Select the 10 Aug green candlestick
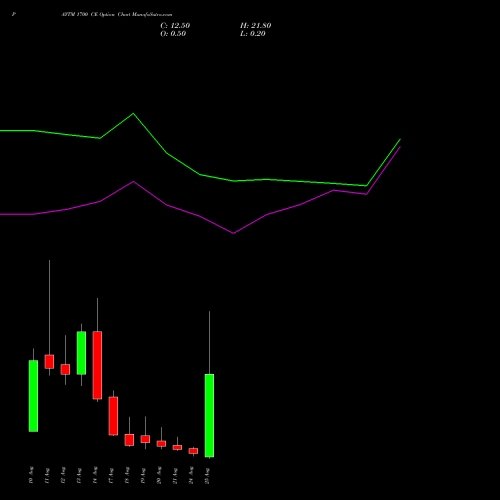This screenshot has height=500, width=500. tap(33, 396)
